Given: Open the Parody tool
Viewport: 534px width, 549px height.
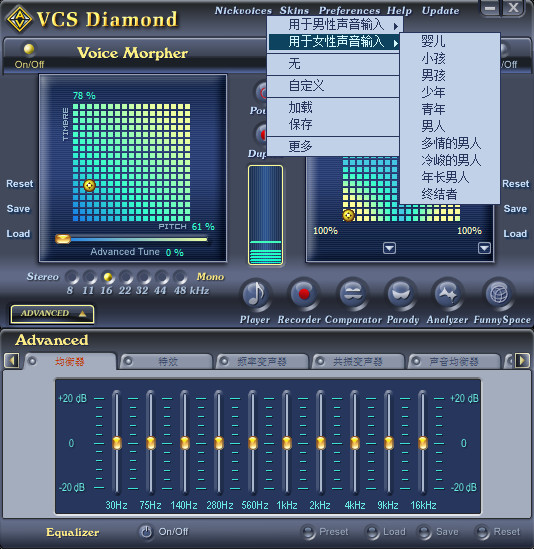Looking at the screenshot, I should point(401,294).
